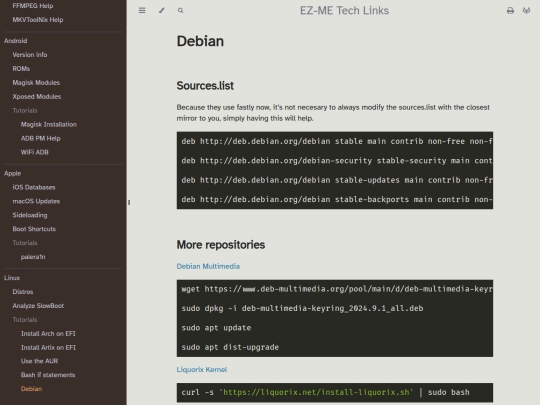
Task: Click the sudo apt update line
Action: point(216,328)
